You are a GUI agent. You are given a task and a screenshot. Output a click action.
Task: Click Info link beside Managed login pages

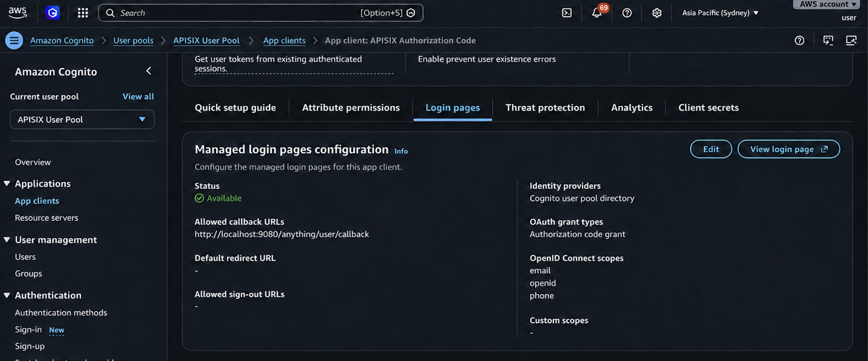401,151
